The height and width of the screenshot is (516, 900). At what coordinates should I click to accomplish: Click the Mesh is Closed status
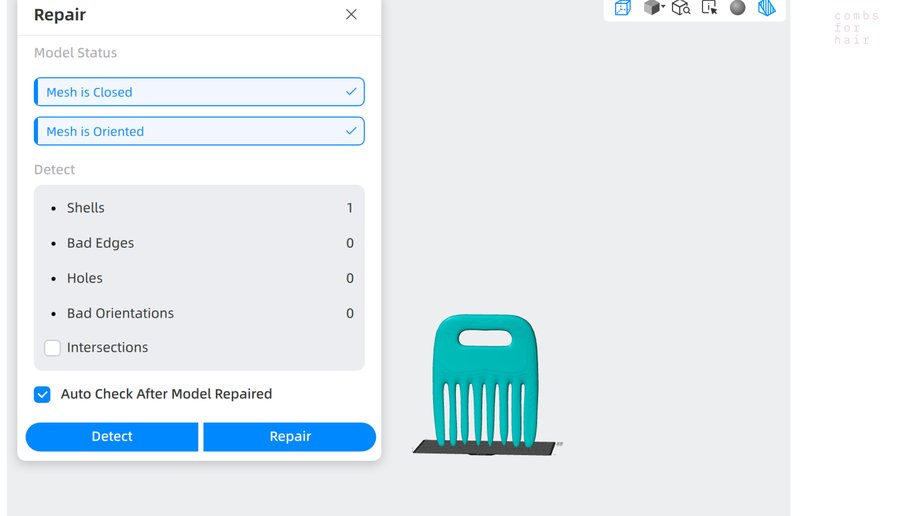pyautogui.click(x=199, y=92)
